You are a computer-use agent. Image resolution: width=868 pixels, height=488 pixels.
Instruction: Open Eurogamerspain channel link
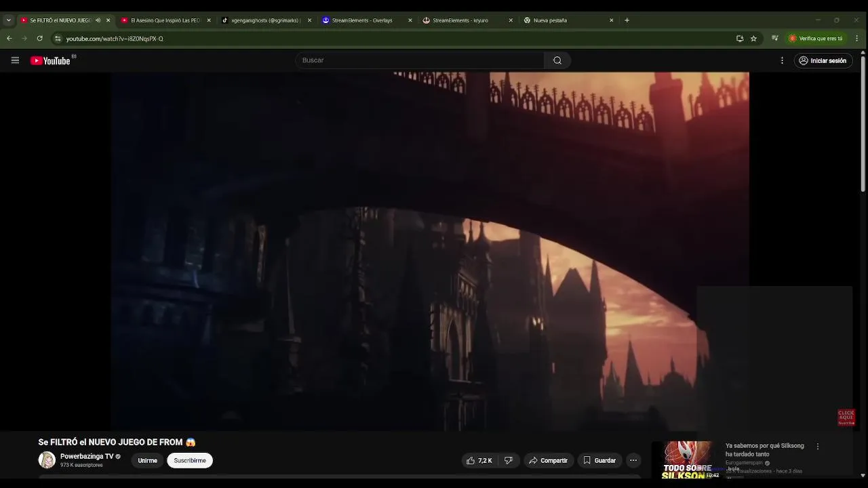click(x=744, y=463)
